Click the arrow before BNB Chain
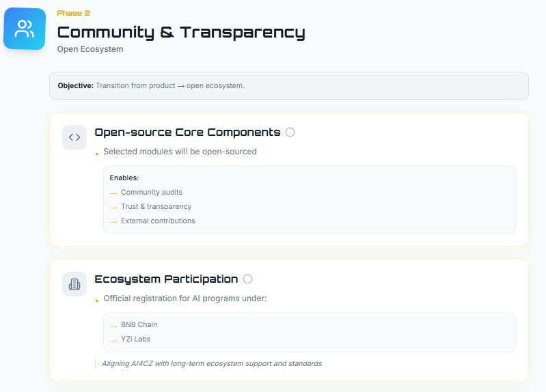 tap(113, 326)
